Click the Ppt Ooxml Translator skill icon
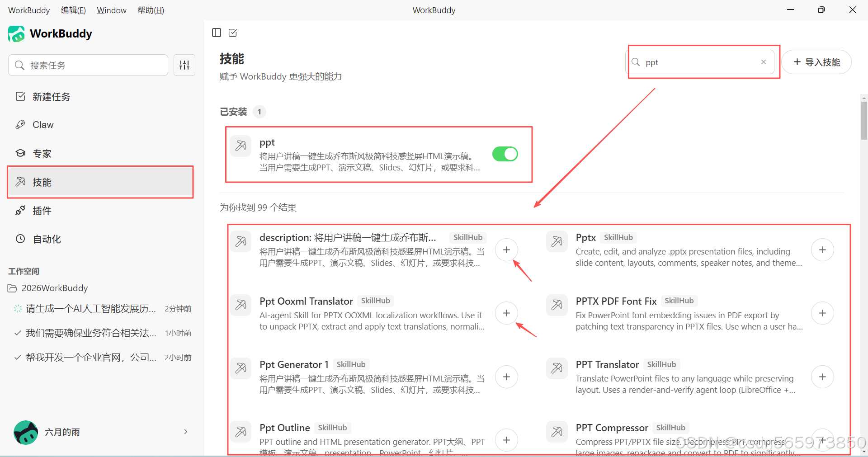868x457 pixels. coord(241,305)
